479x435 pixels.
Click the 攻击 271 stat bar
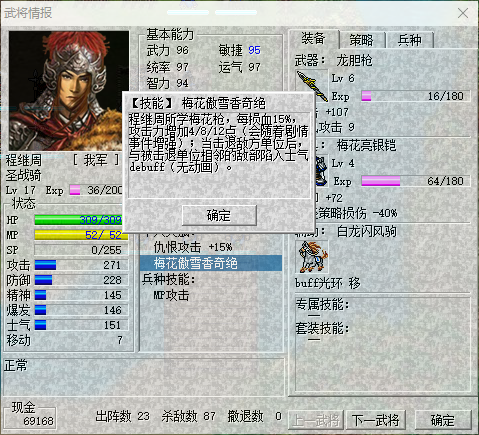coord(81,265)
